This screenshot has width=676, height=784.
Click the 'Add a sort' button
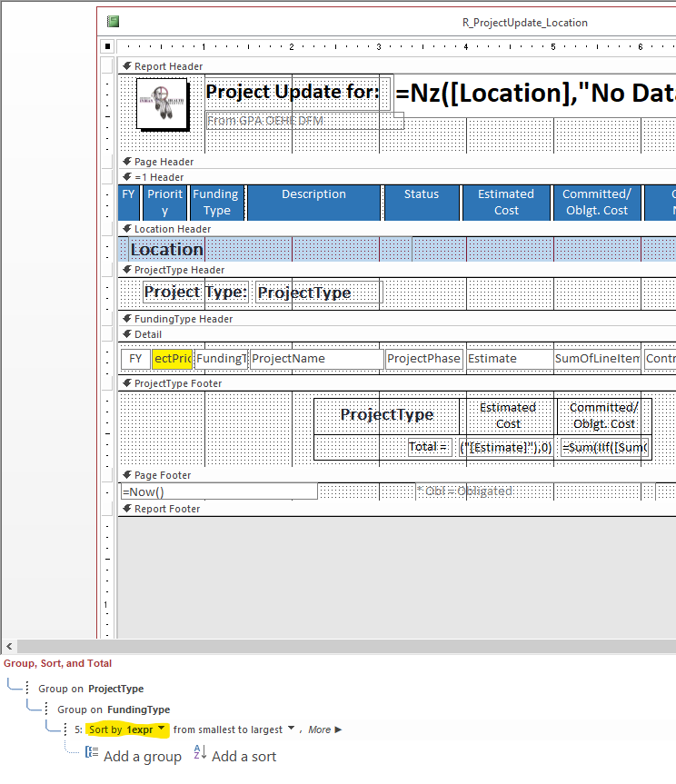pyautogui.click(x=235, y=756)
